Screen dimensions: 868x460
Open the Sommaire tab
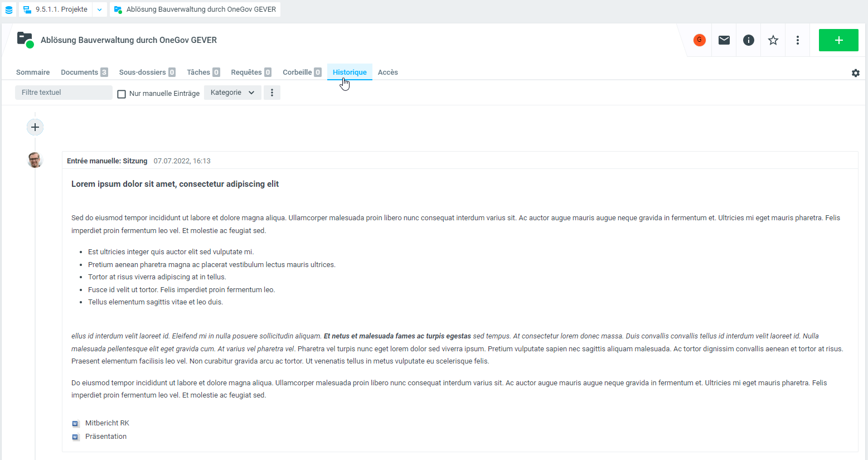(33, 72)
